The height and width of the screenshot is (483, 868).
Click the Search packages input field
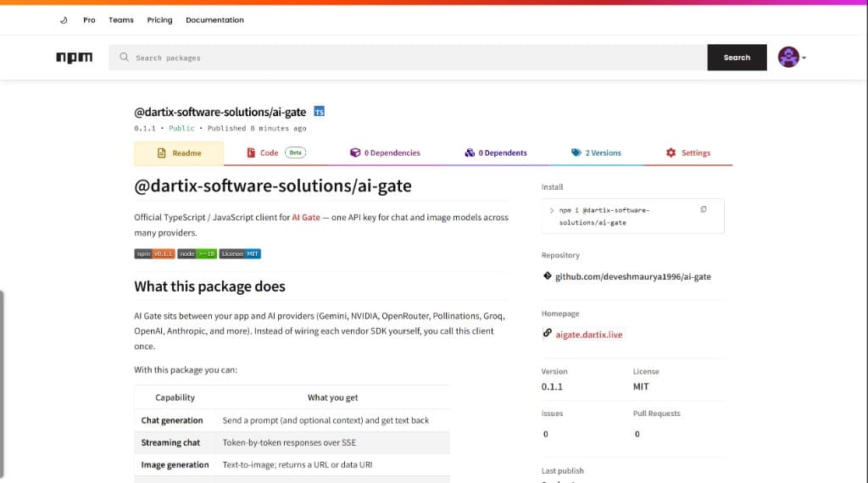tap(408, 58)
